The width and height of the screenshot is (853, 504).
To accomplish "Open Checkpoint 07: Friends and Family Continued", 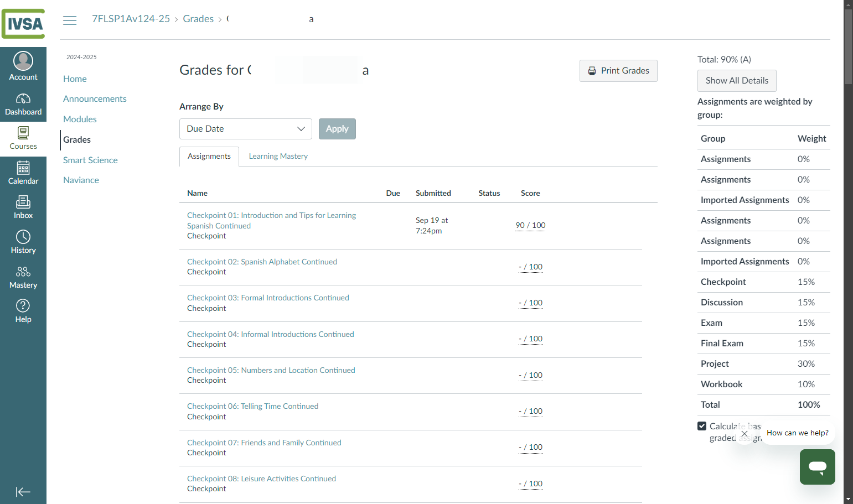I will pyautogui.click(x=264, y=443).
